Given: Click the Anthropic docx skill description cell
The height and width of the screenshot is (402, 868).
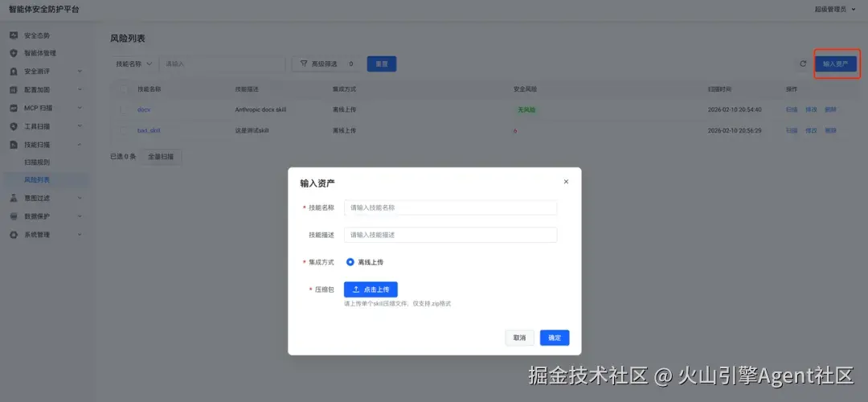Looking at the screenshot, I should pyautogui.click(x=260, y=109).
